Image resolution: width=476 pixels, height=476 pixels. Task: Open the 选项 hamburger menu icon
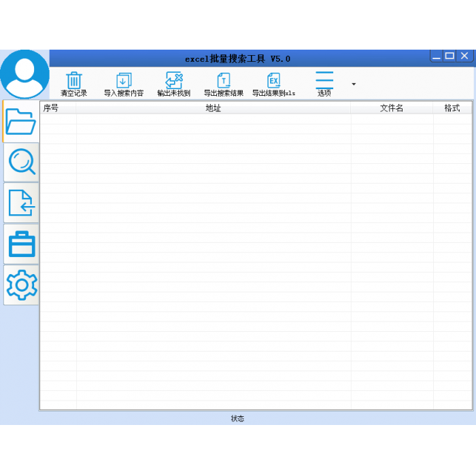pyautogui.click(x=324, y=80)
